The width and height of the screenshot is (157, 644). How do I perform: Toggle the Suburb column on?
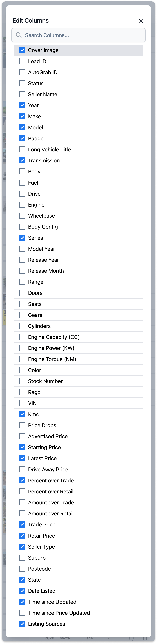(23, 557)
